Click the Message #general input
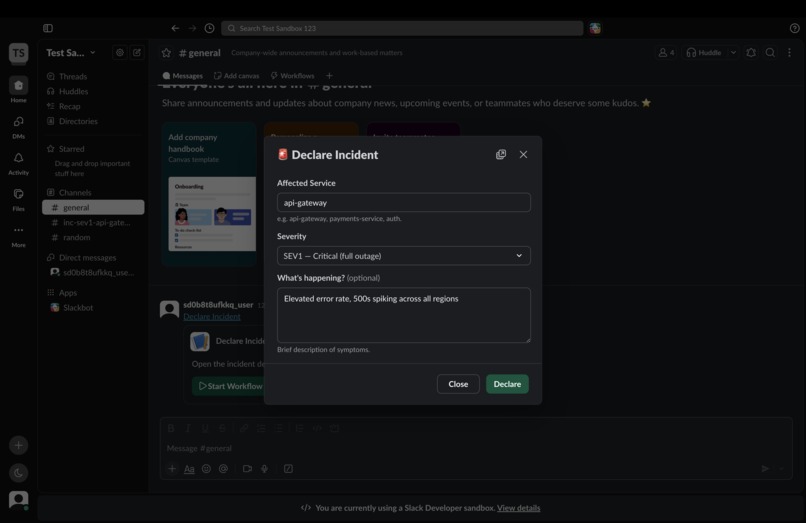Viewport: 806px width, 523px height. pos(475,448)
